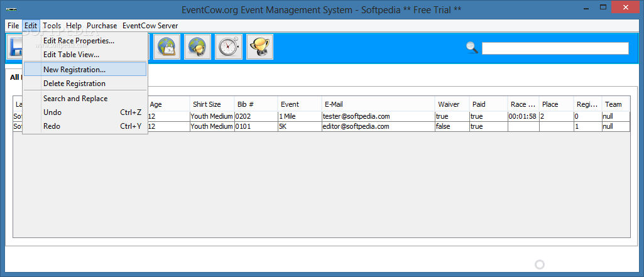Screen dimensions: 644x277
Task: Click the E-Mail column header
Action: click(x=378, y=104)
